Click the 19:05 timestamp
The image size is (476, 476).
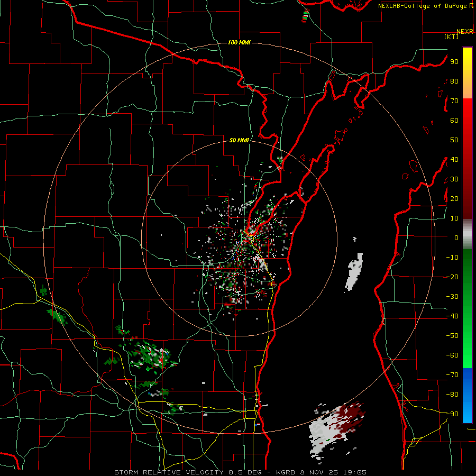click(x=355, y=472)
